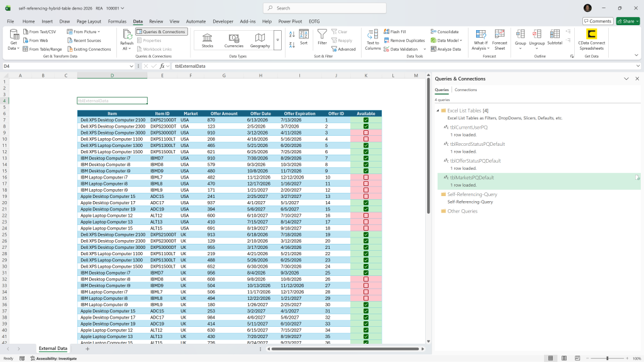644x362 pixels.
Task: Click the Comments button
Action: (597, 21)
